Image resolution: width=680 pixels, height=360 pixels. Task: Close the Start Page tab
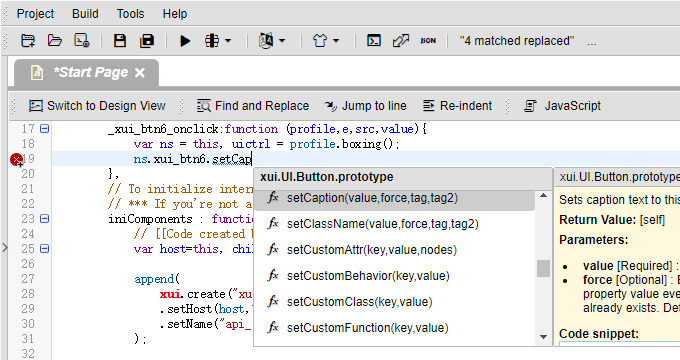[140, 73]
